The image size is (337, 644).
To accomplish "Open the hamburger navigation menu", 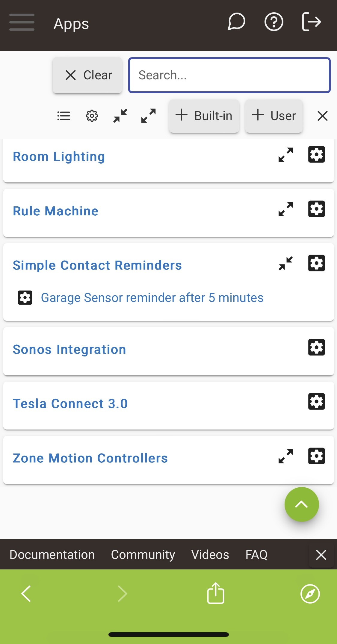I will 22,22.
